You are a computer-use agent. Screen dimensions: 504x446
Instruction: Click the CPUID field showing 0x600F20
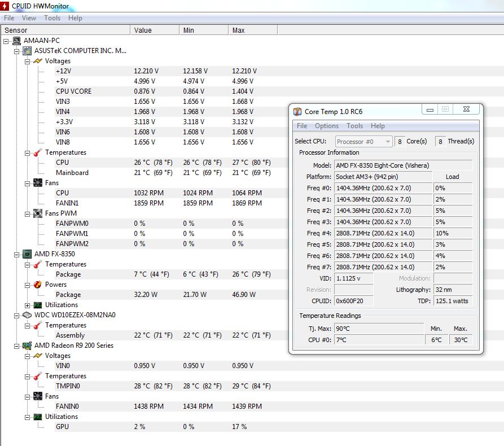click(354, 301)
